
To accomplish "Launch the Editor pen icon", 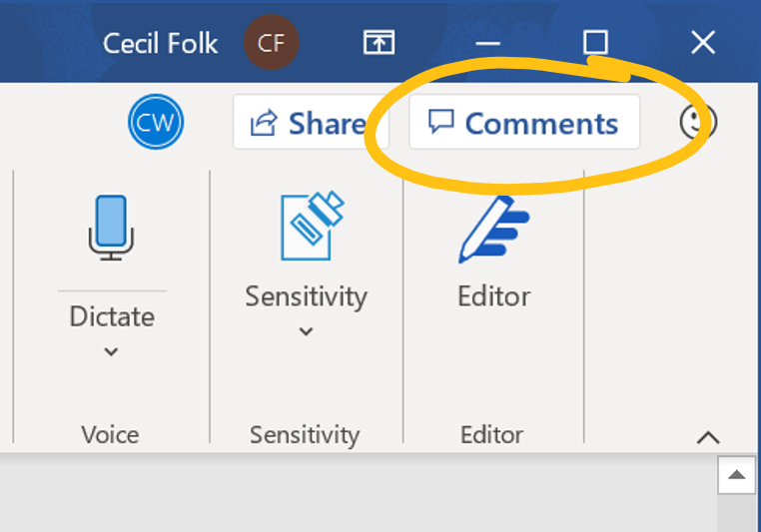I will tap(493, 229).
